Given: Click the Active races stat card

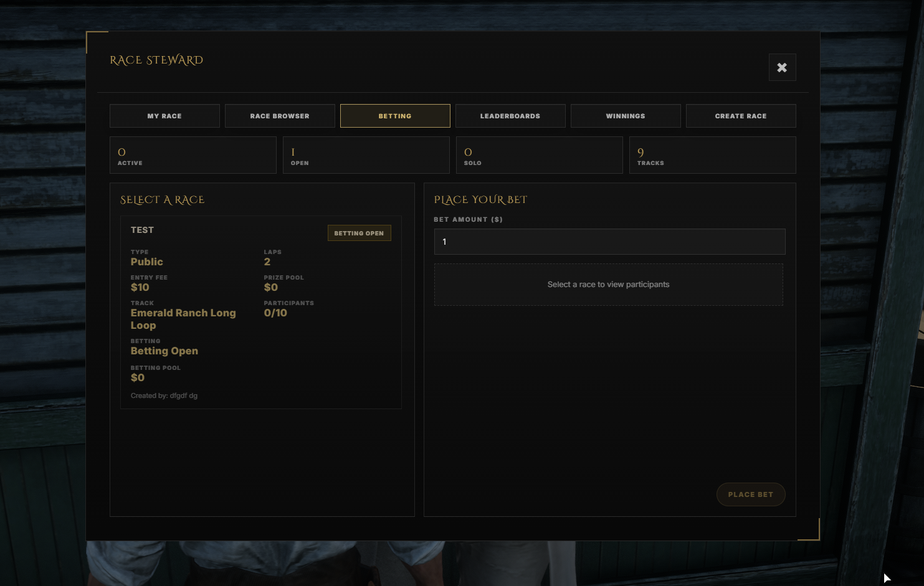Looking at the screenshot, I should (x=193, y=155).
